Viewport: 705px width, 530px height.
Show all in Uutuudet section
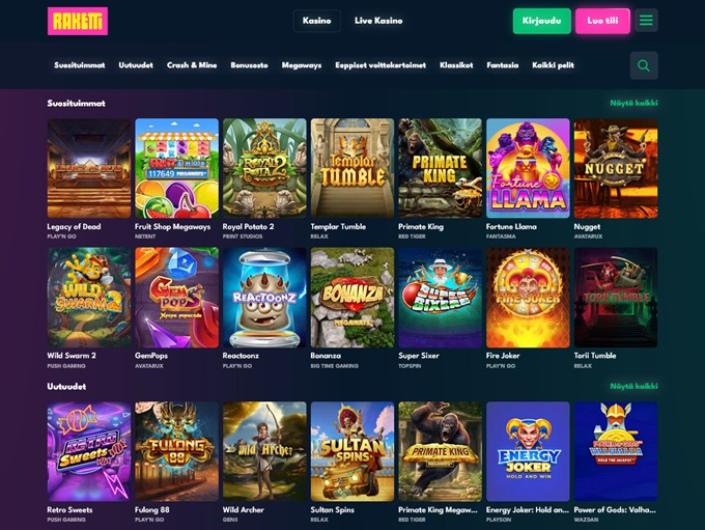coord(634,386)
